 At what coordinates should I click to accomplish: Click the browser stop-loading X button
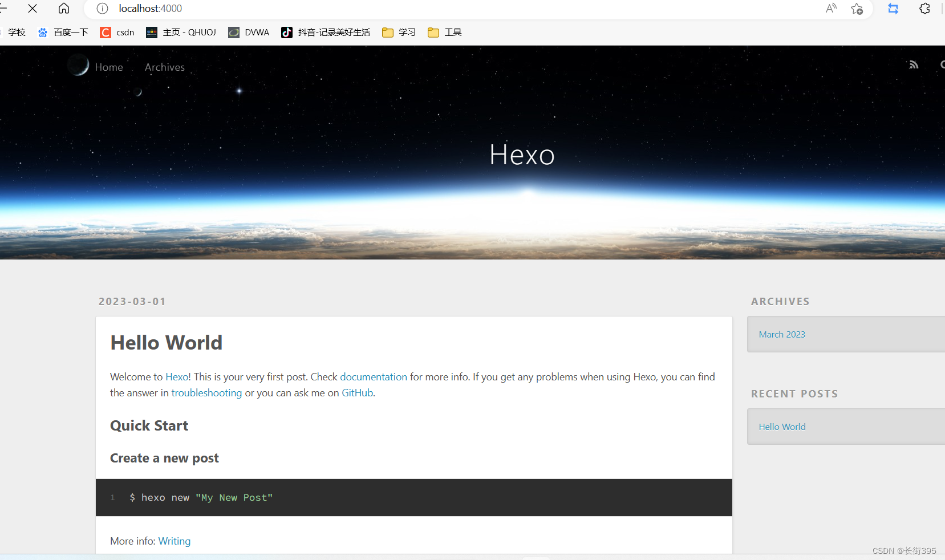(x=33, y=9)
